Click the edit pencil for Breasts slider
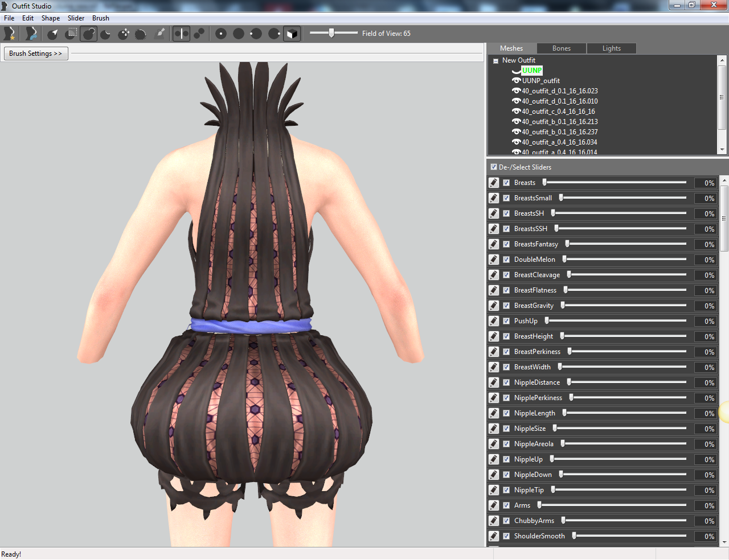The width and height of the screenshot is (729, 560). pyautogui.click(x=494, y=183)
